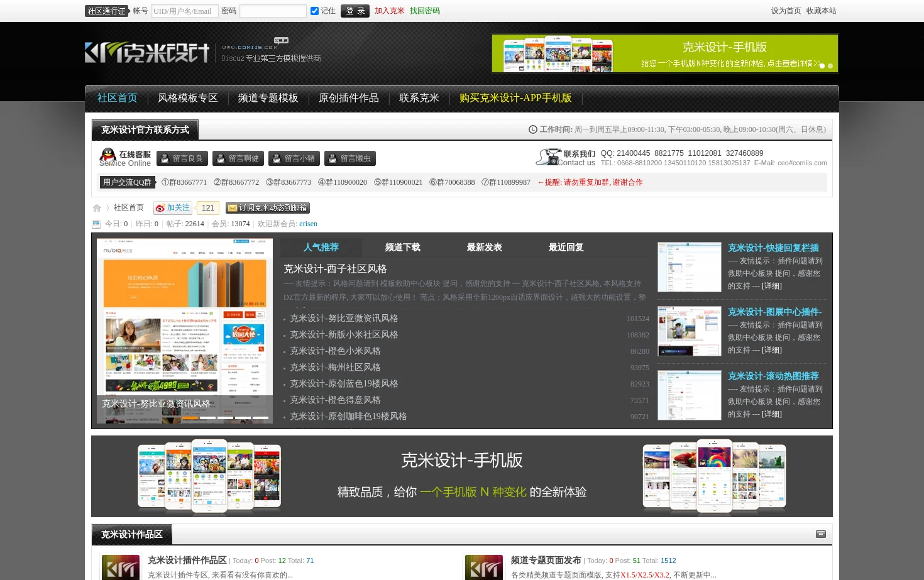Click the 社区首页 breadcrumb link
Screen dimensions: 924x580
coord(129,208)
